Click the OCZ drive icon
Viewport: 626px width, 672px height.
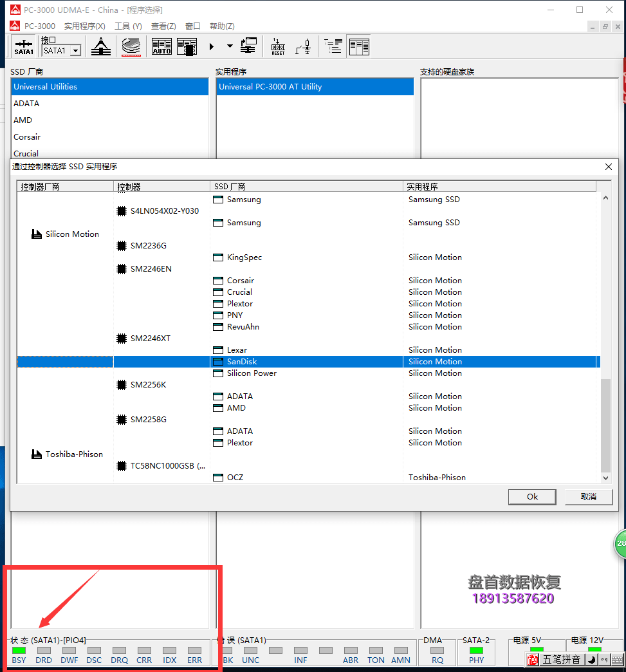click(x=218, y=478)
